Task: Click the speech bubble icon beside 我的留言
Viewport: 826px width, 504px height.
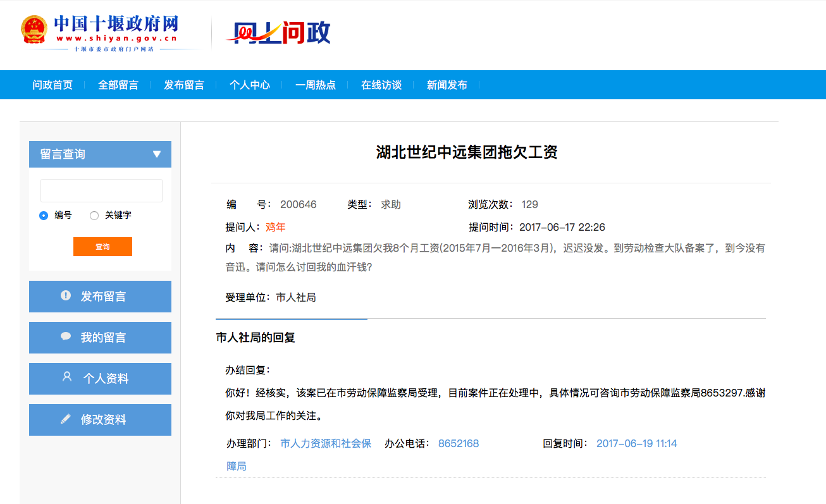Action: coord(66,336)
